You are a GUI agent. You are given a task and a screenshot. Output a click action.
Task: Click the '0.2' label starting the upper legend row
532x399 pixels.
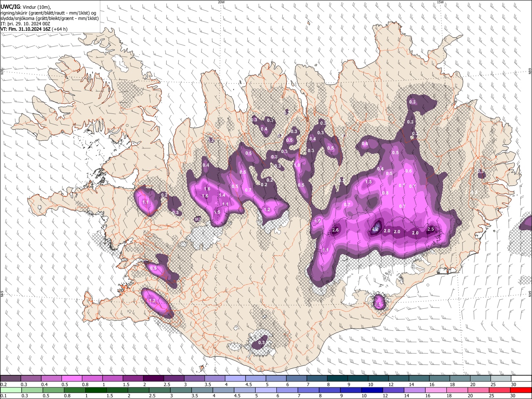click(4, 384)
